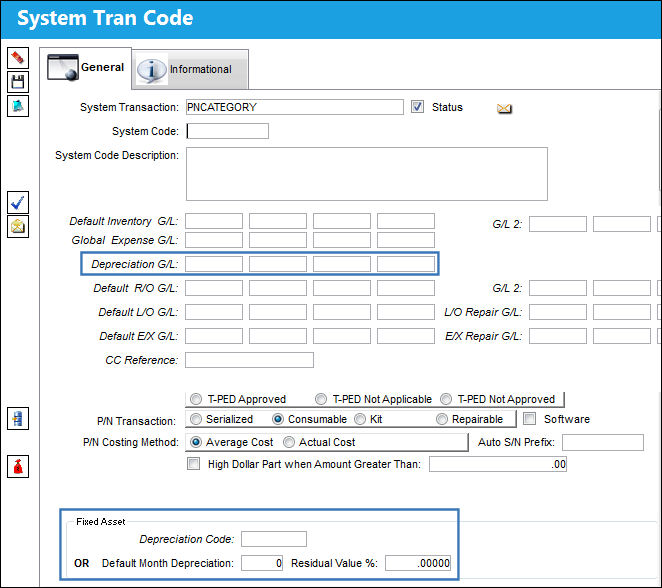The width and height of the screenshot is (662, 588).
Task: Choose the Kit P/N transaction
Action: (x=360, y=419)
